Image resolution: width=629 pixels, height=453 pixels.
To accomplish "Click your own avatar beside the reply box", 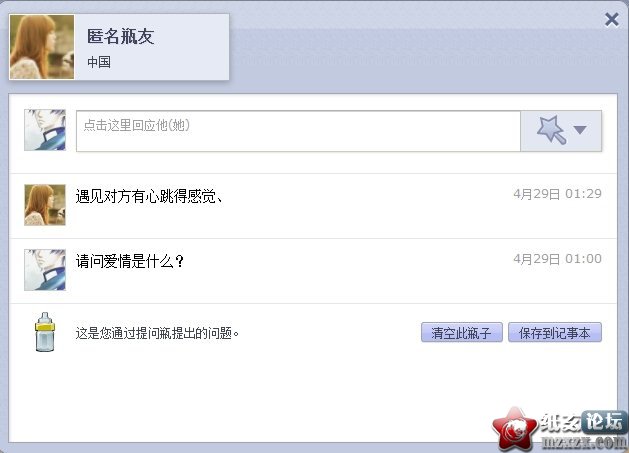I will coord(45,130).
